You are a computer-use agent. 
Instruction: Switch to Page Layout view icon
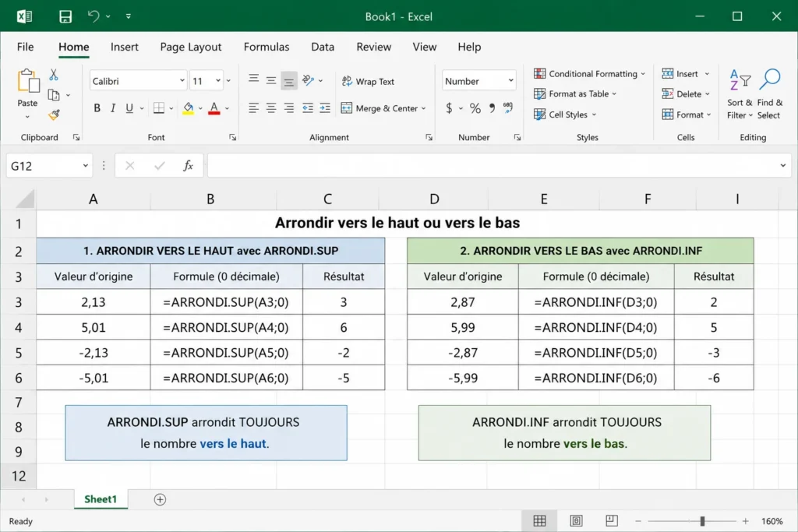(x=576, y=521)
